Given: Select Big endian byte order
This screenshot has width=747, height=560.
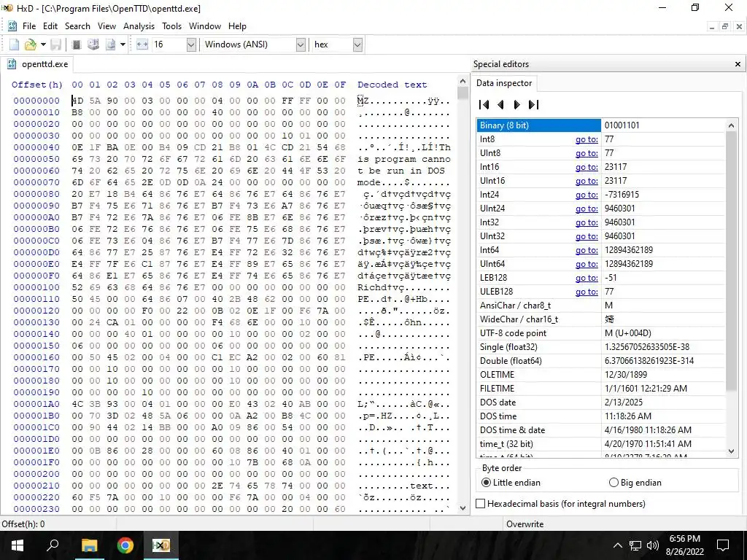Looking at the screenshot, I should point(635,483).
